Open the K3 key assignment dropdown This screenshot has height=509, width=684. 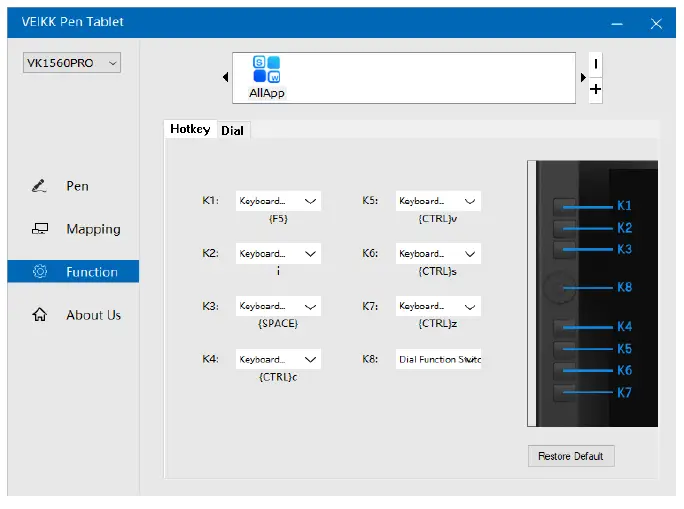coord(278,306)
